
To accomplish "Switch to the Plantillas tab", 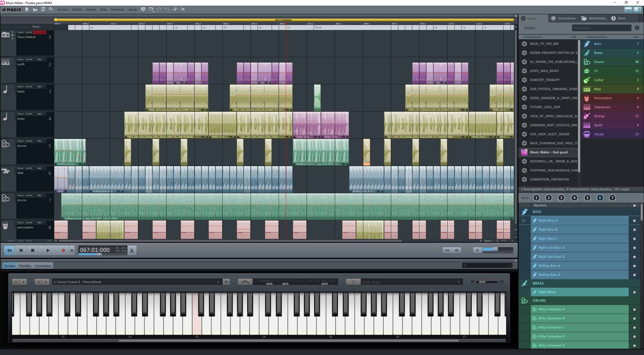I will 25,266.
